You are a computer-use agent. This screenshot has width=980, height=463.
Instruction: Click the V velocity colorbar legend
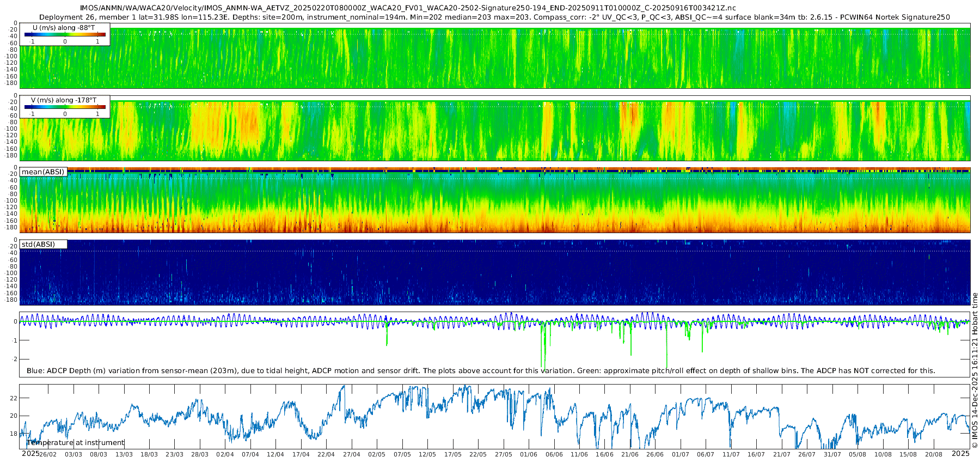click(65, 107)
